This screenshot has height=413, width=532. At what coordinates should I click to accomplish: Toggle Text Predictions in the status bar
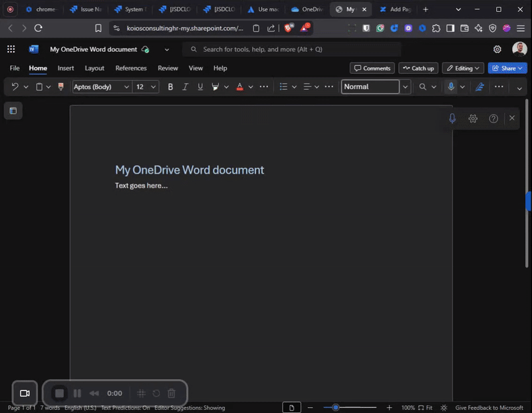point(124,408)
